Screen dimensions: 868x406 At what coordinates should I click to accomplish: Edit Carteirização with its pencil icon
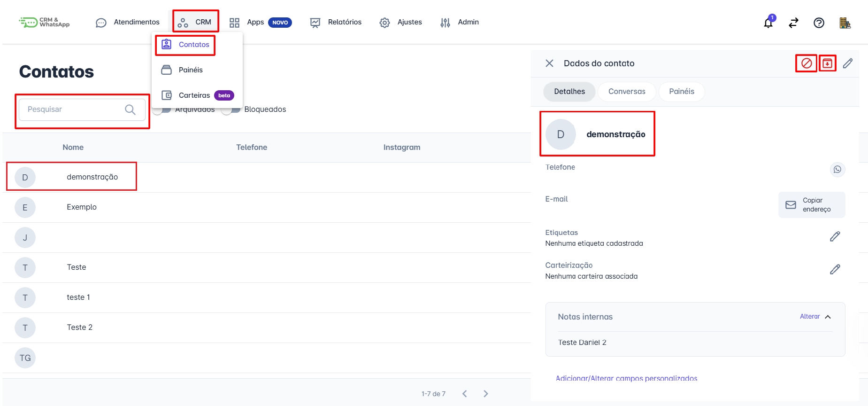click(x=835, y=269)
